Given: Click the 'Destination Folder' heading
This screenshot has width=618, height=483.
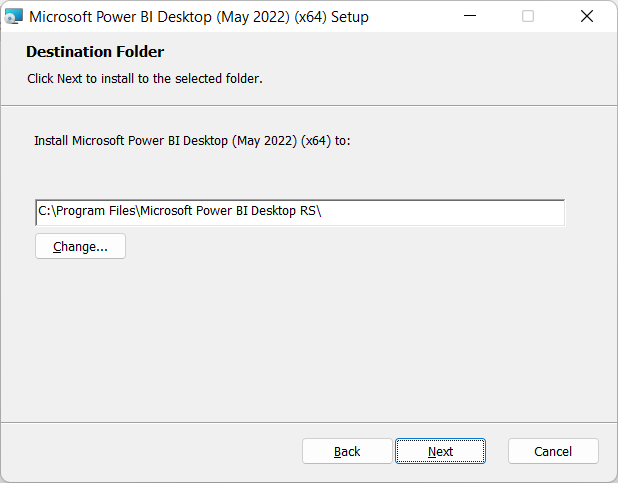Looking at the screenshot, I should [95, 52].
